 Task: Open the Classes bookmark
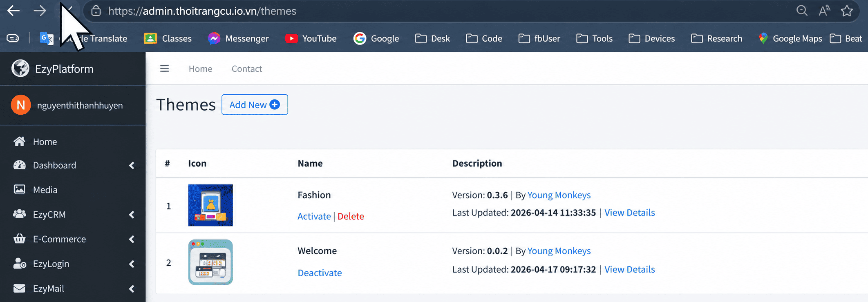(168, 38)
